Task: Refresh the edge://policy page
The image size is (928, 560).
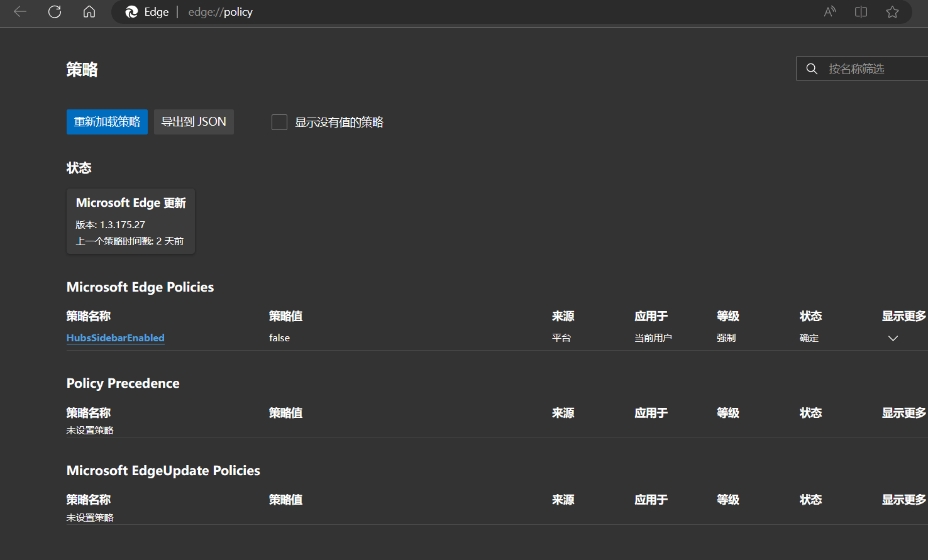Action: [55, 12]
